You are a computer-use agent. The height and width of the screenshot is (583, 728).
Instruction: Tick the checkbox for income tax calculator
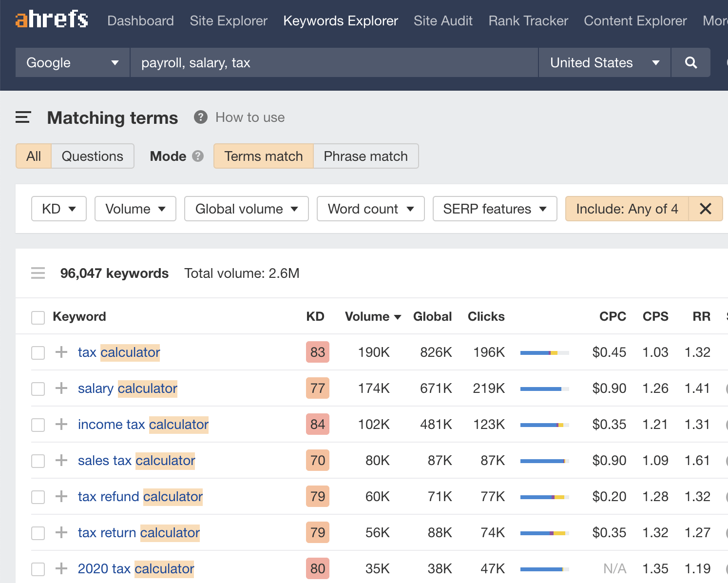tap(38, 425)
